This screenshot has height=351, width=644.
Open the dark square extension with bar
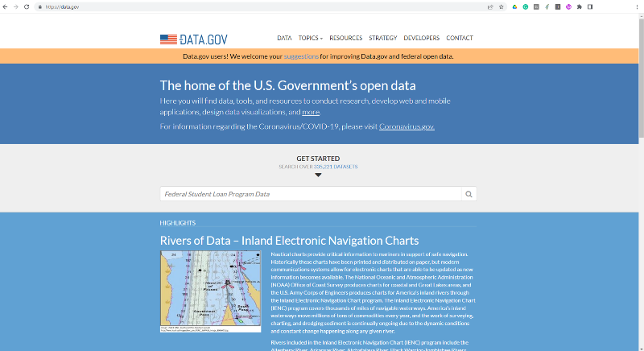click(x=558, y=7)
